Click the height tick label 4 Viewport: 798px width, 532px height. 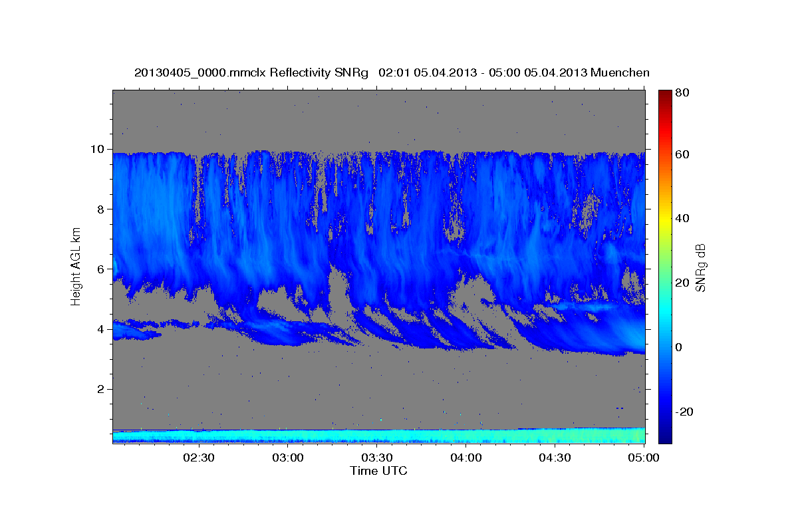102,329
